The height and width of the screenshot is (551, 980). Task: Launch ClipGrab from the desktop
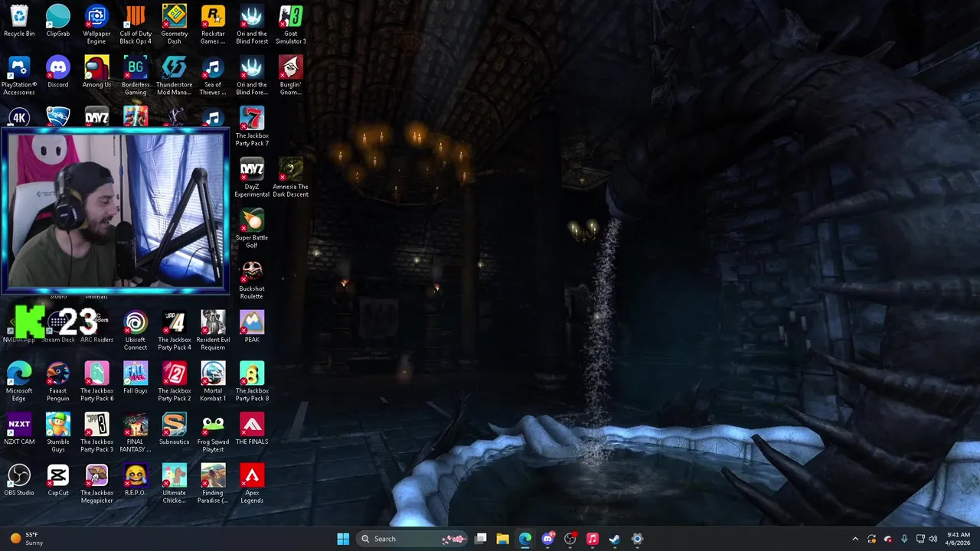[58, 21]
